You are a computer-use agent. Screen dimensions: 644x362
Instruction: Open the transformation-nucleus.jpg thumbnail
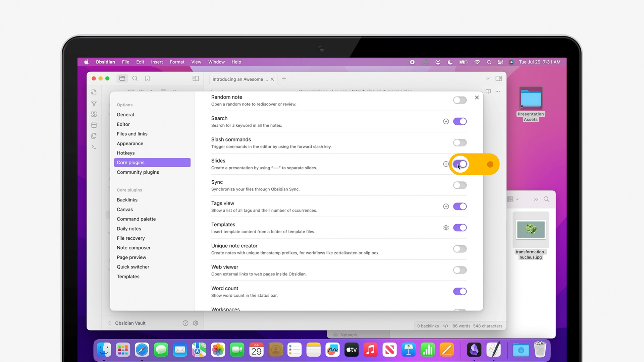(x=531, y=230)
